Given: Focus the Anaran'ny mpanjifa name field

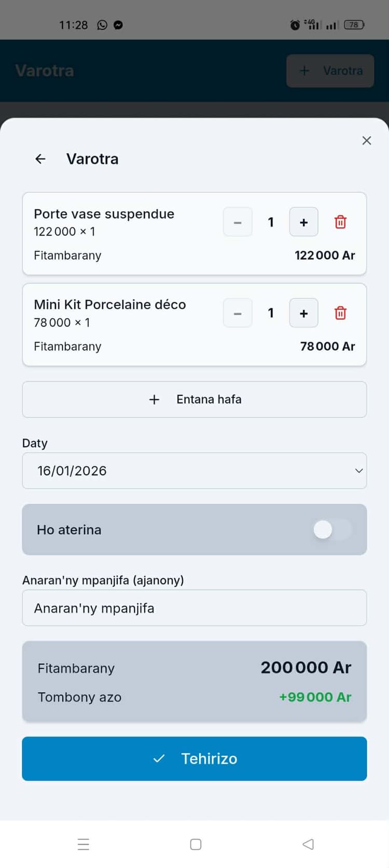Looking at the screenshot, I should [194, 608].
